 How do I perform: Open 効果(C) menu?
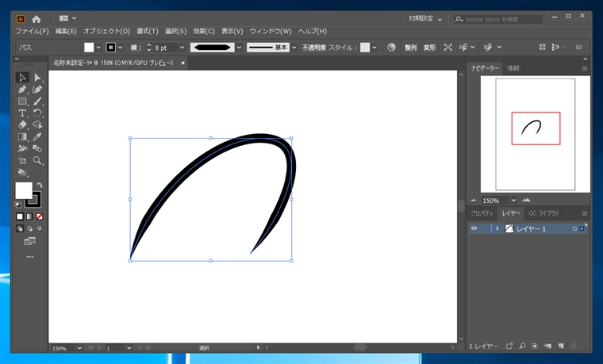(x=204, y=31)
